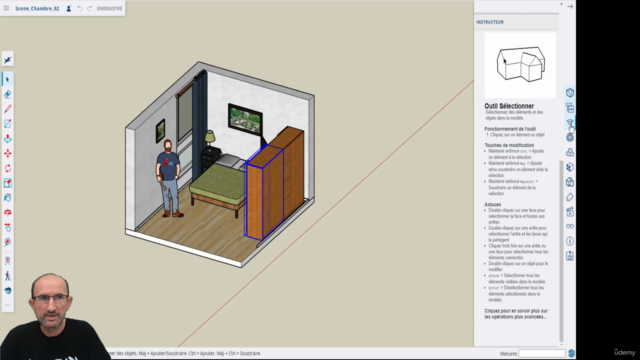640x360 pixels.
Task: Click the 'Touches de modification' heading
Action: (x=509, y=145)
